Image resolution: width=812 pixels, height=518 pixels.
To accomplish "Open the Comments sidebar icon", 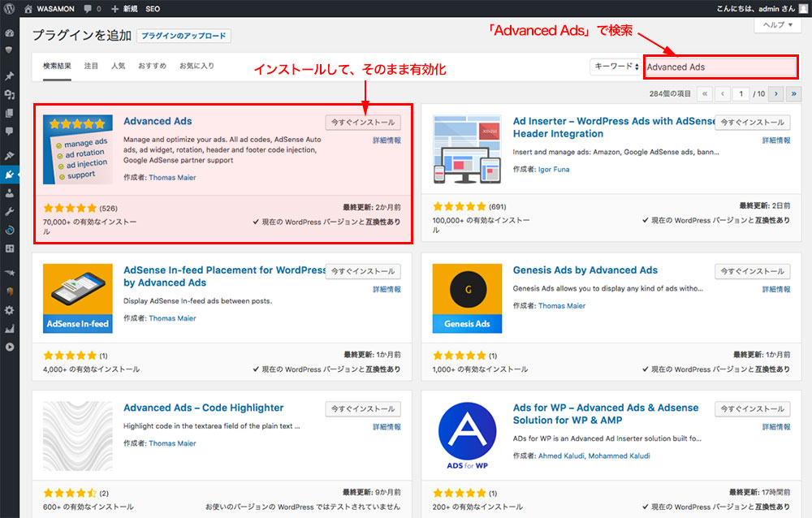I will (x=9, y=131).
